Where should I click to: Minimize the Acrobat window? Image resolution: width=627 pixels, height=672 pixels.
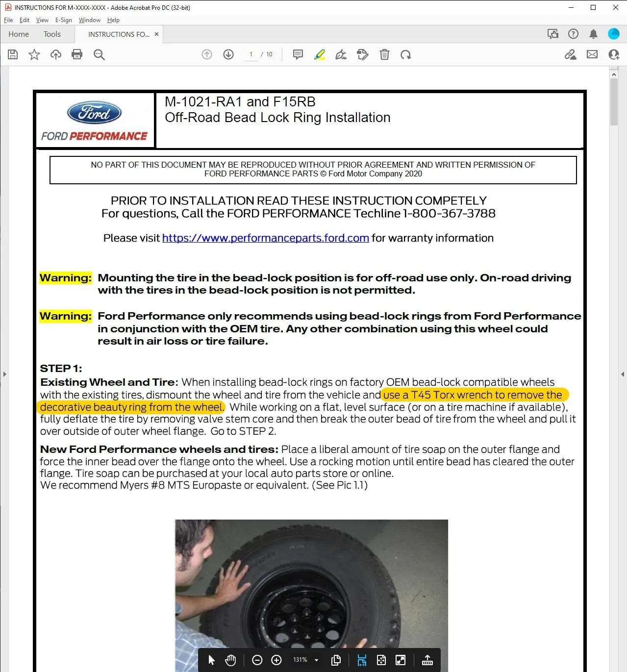571,7
